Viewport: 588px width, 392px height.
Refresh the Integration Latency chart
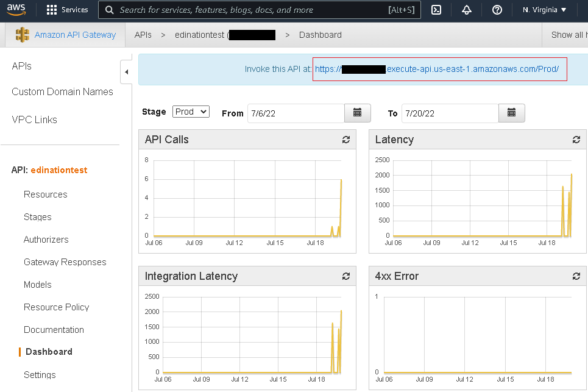point(345,276)
